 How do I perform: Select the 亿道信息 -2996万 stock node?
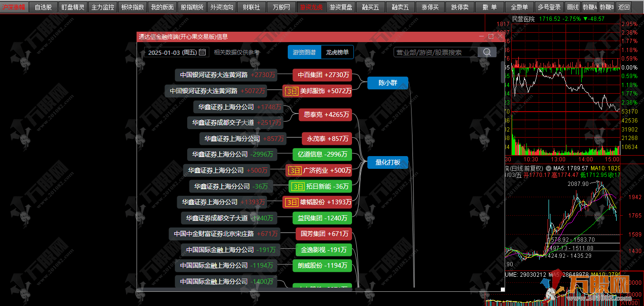322,154
